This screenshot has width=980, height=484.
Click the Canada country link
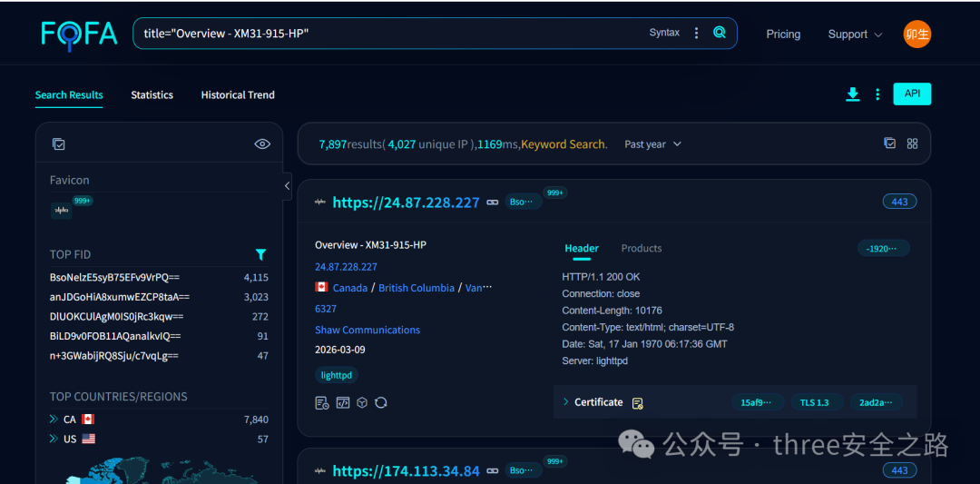pos(350,288)
